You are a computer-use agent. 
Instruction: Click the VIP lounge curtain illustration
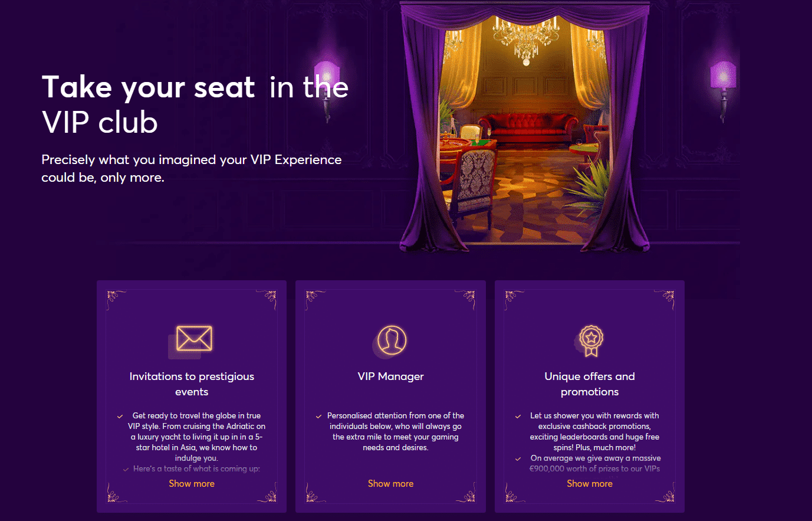tap(525, 126)
